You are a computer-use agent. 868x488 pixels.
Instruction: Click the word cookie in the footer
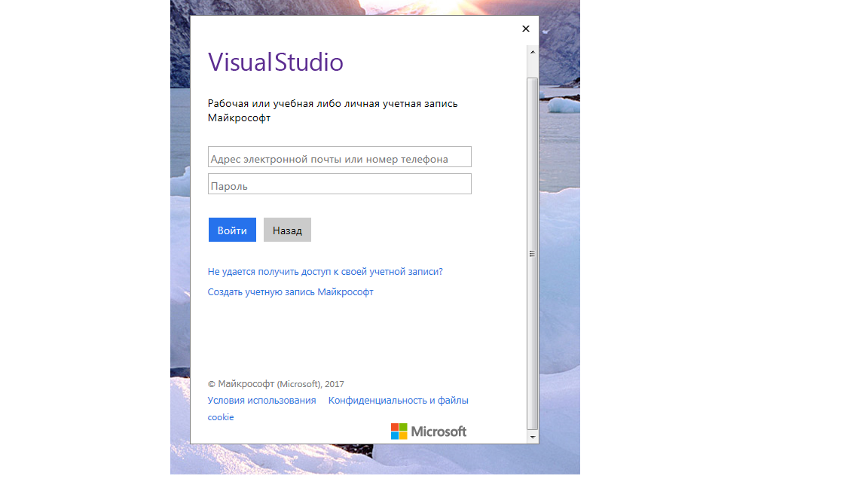[221, 417]
